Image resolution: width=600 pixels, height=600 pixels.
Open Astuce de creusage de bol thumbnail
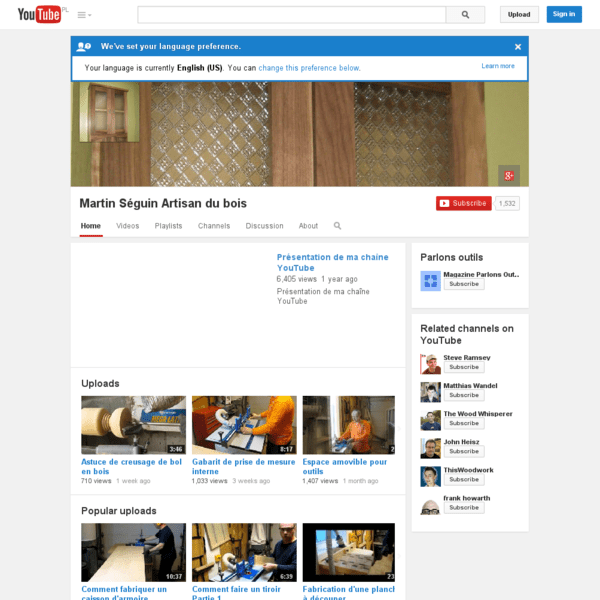pos(133,425)
